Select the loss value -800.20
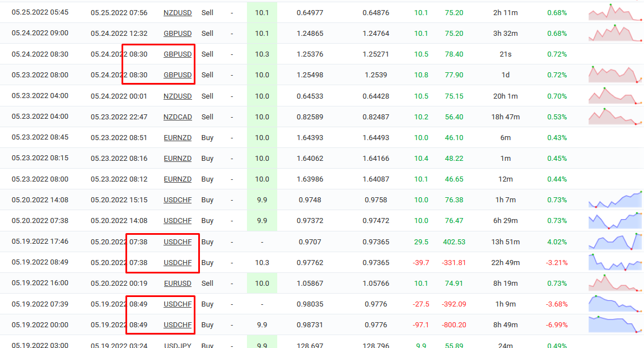 pos(454,325)
